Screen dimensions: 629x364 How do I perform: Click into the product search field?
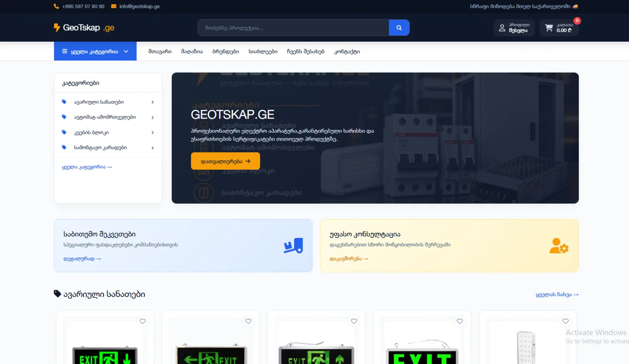[x=293, y=28]
